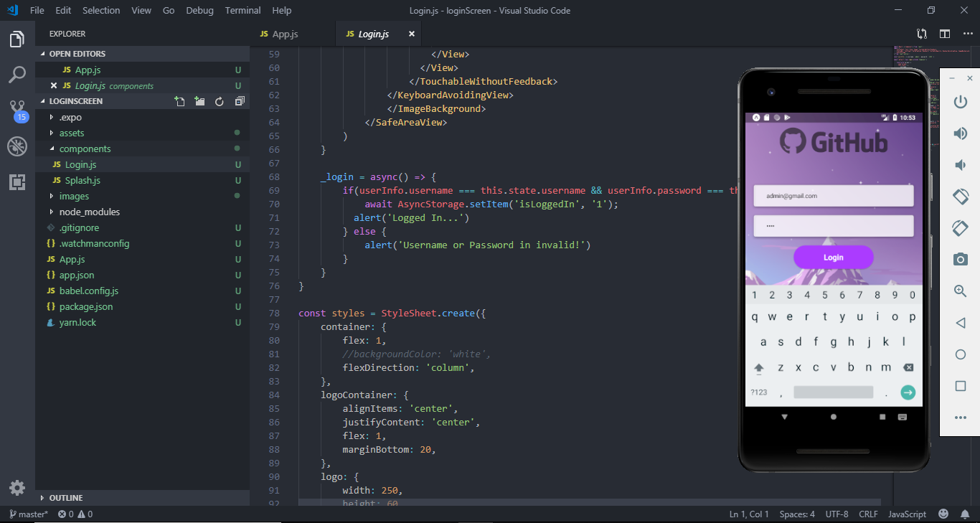
Task: Expand the images folder
Action: (143, 196)
